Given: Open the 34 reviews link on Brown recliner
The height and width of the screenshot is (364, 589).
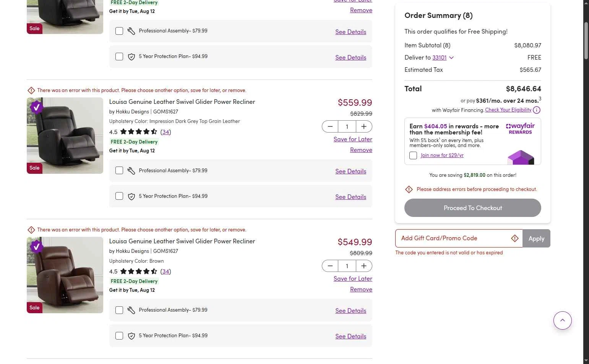Looking at the screenshot, I should pos(166,272).
